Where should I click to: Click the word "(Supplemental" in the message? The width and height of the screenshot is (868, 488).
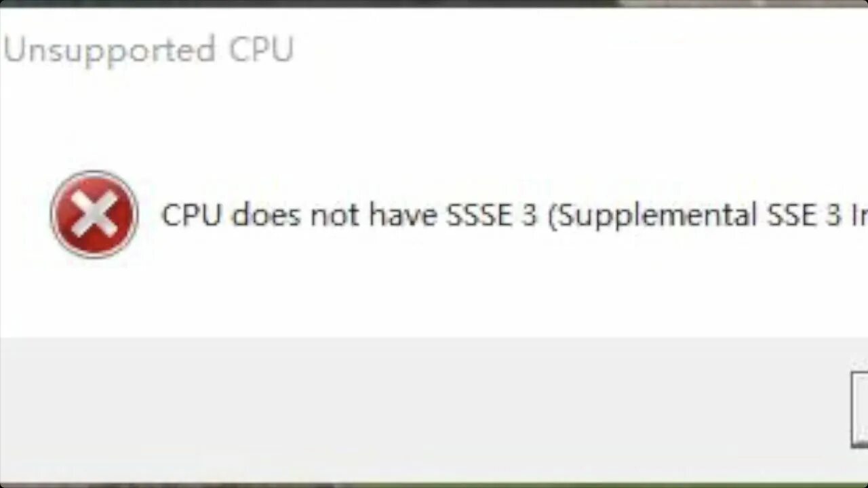[652, 216]
